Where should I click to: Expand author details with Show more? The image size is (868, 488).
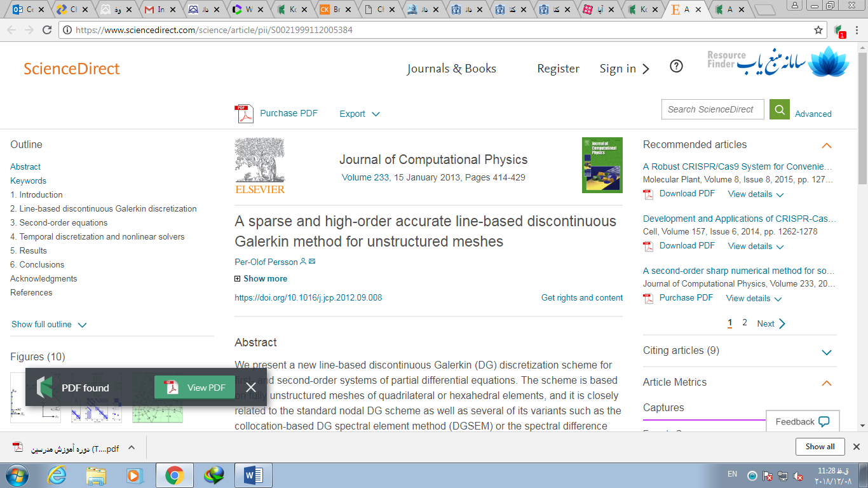(261, 278)
